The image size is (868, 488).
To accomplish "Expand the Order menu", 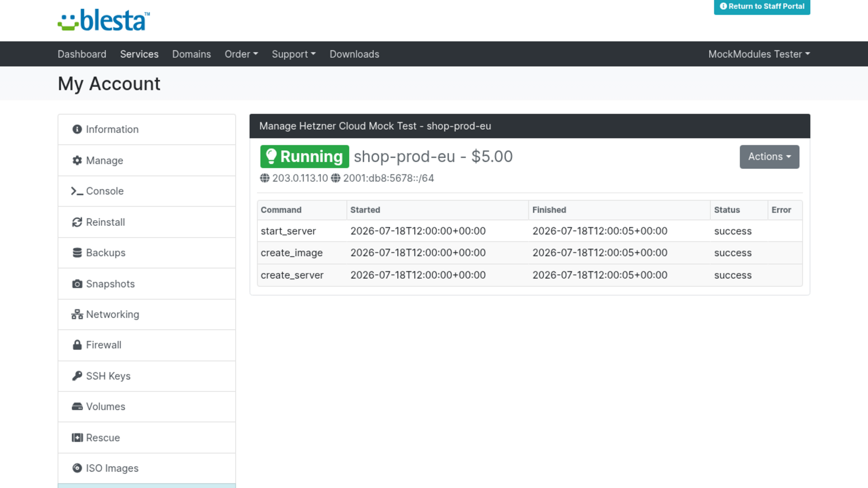I will pyautogui.click(x=241, y=54).
